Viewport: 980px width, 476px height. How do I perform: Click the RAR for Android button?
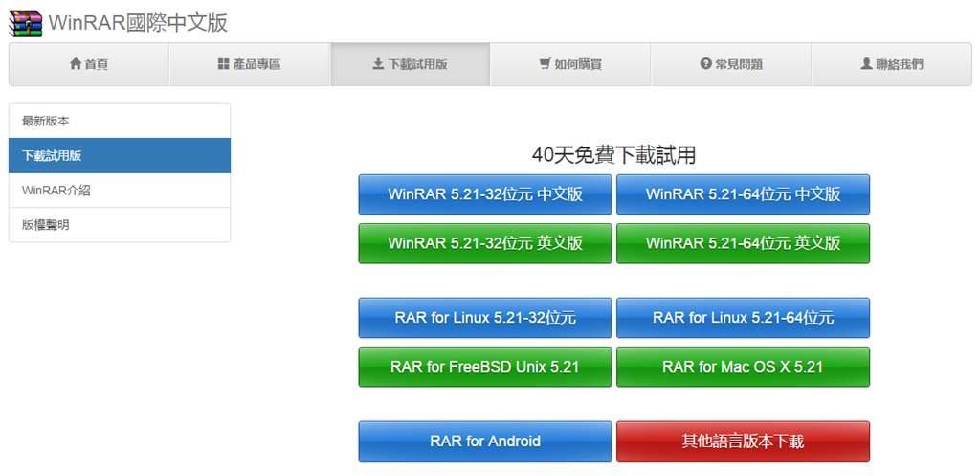[x=485, y=442]
